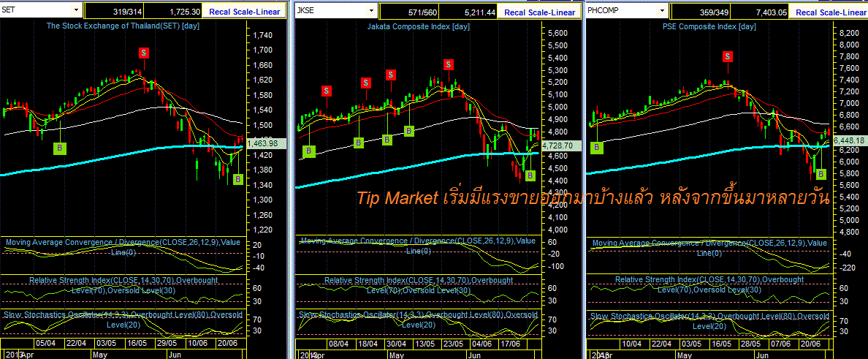
Task: Select the earliest B buy marker on PHCOMP chart
Action: click(x=597, y=147)
